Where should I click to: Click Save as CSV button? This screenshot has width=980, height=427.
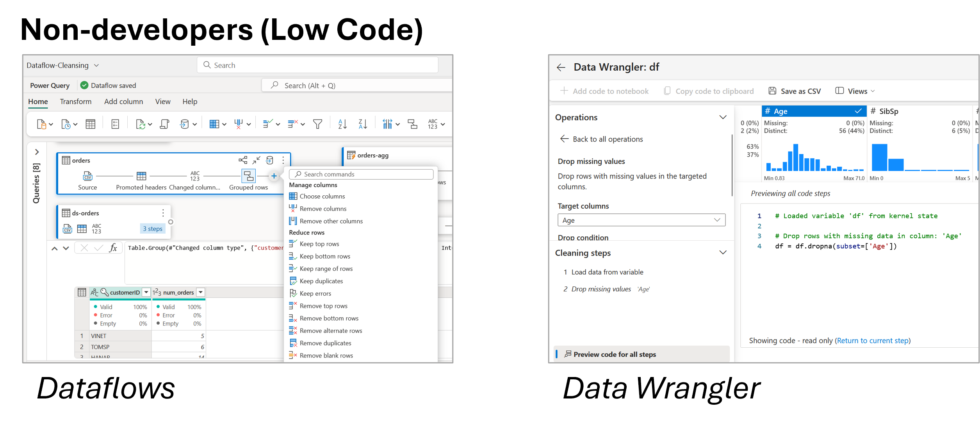click(x=795, y=91)
